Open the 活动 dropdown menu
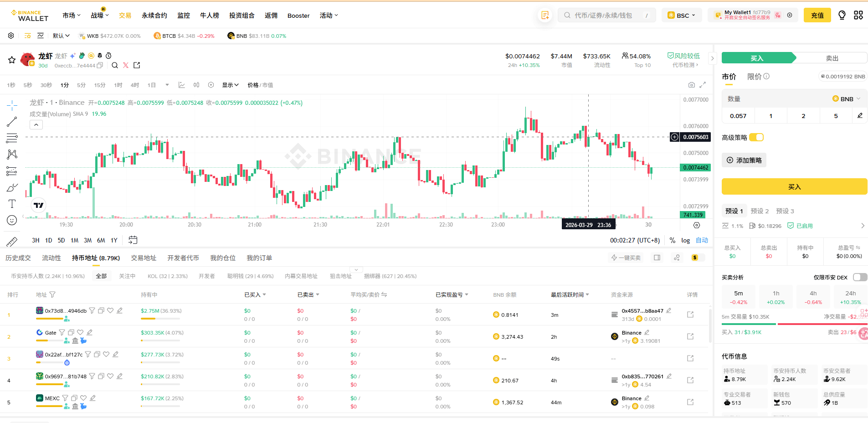 point(329,15)
